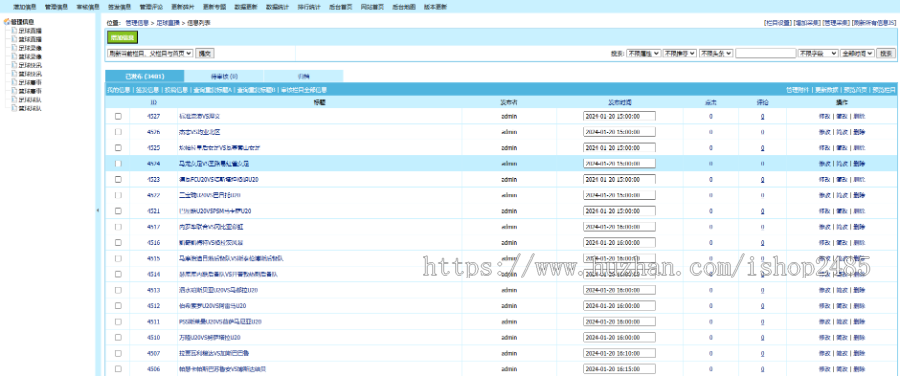Viewport: 900px width, 376px height.
Task: Switch to the 已发布 (3401) tab
Action: (x=145, y=76)
